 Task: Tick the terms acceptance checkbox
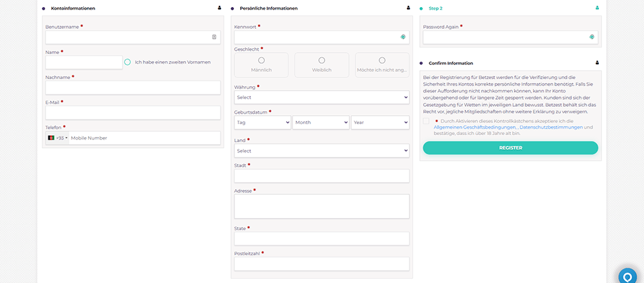pos(426,121)
